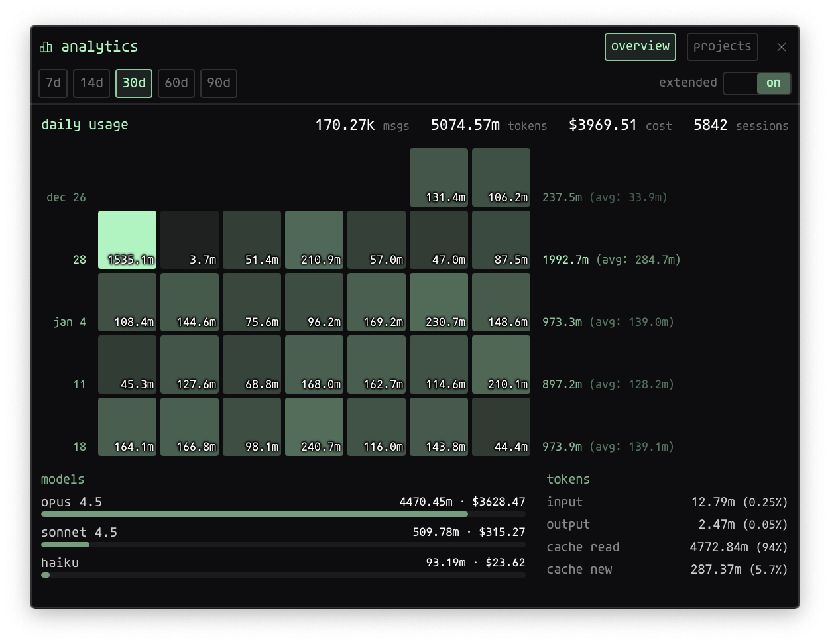
Task: Click the 230.7m cell in jan 4 row
Action: click(x=438, y=302)
